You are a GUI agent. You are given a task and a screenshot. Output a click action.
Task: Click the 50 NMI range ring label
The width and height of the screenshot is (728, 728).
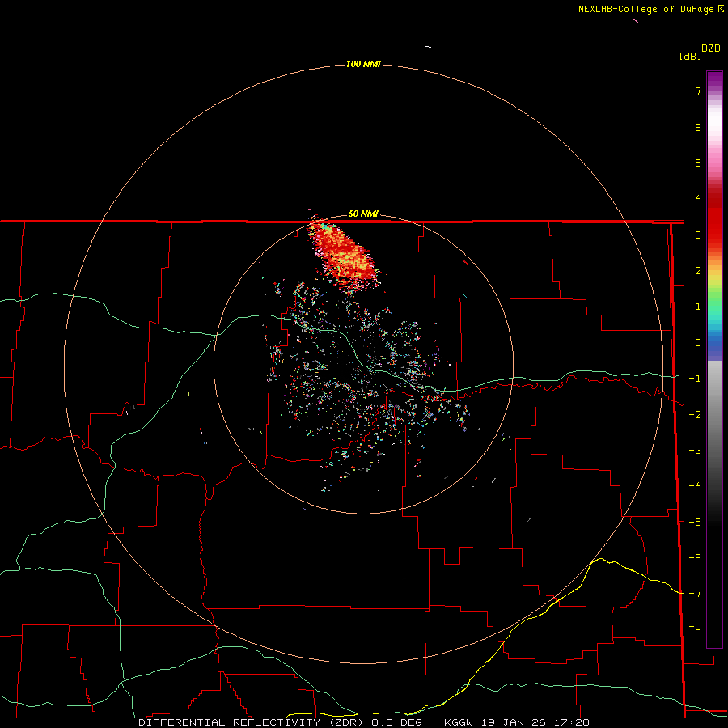[363, 214]
